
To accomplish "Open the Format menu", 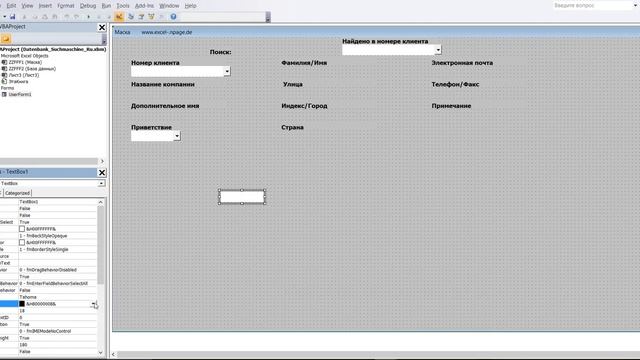I will [x=66, y=6].
